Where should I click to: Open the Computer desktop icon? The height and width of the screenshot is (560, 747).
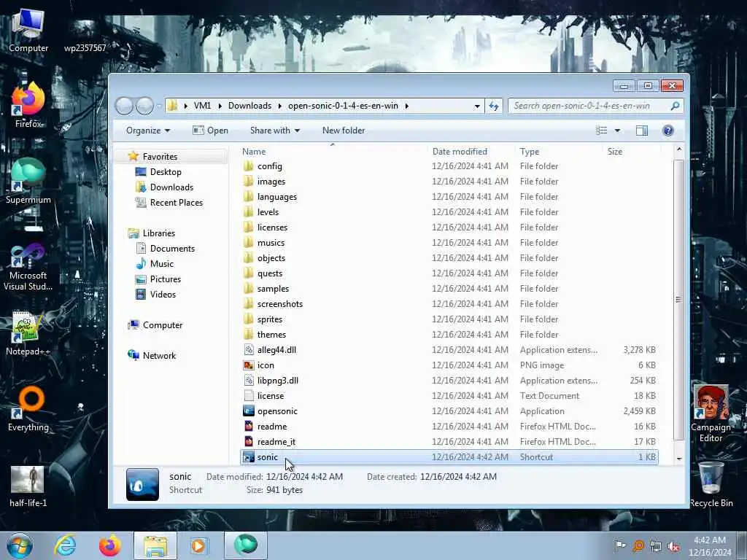(x=28, y=31)
